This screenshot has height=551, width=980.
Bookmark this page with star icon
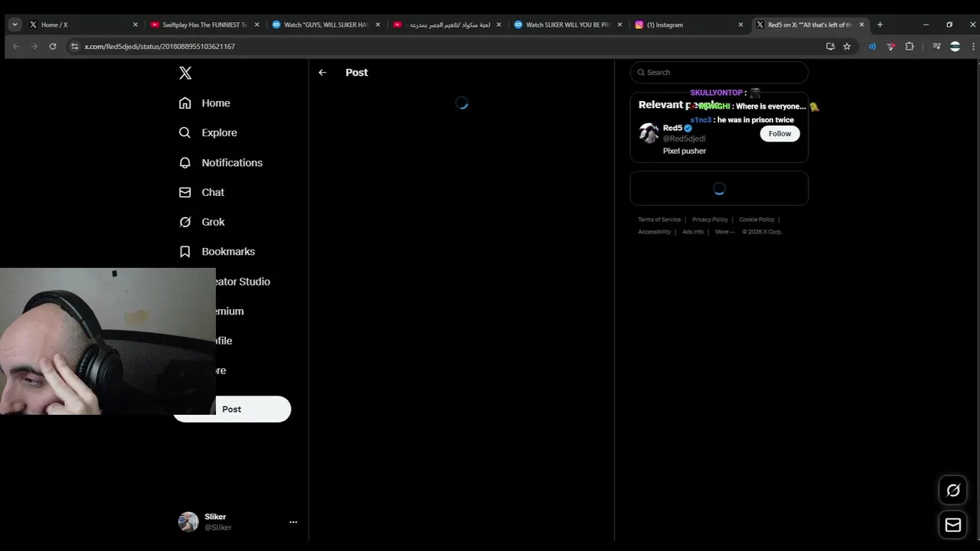coord(847,46)
